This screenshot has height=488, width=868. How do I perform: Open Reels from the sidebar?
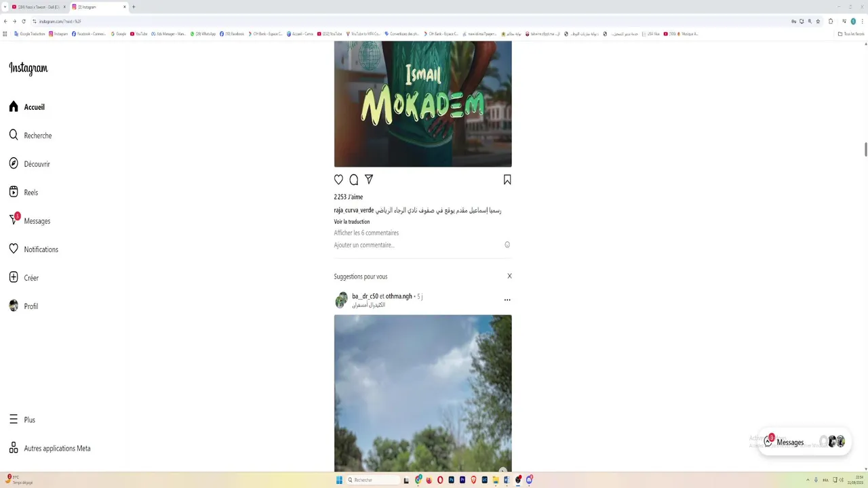(24, 192)
